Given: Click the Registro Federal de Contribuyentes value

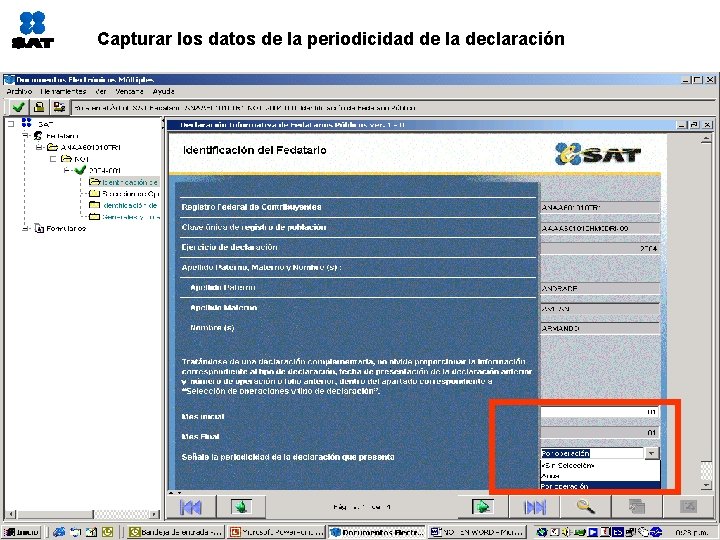Looking at the screenshot, I should 600,208.
